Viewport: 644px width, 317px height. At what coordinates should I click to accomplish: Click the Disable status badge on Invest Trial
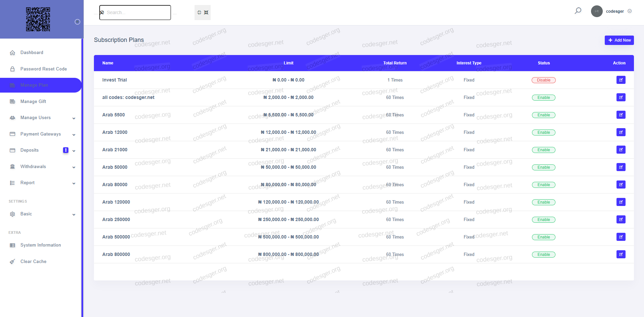(x=543, y=80)
